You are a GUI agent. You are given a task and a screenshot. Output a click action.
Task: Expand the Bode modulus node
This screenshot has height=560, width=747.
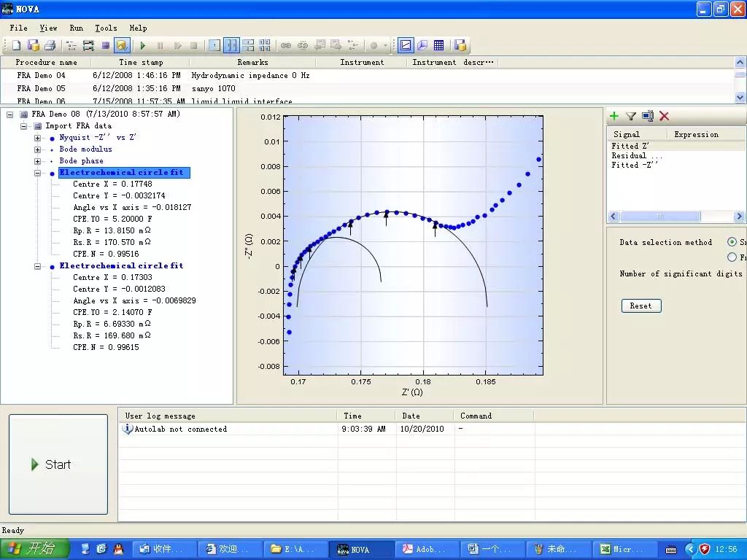pyautogui.click(x=37, y=149)
